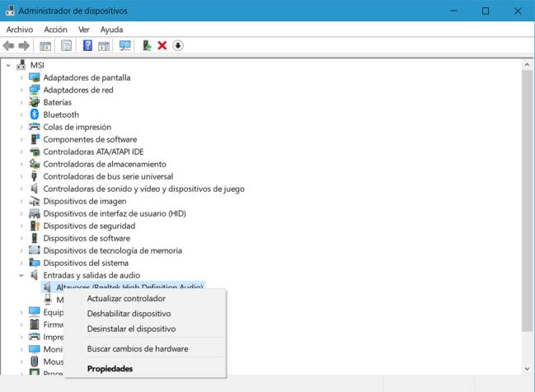Expand the Bluetooth node
Viewport: 535px width, 392px height.
[x=21, y=114]
